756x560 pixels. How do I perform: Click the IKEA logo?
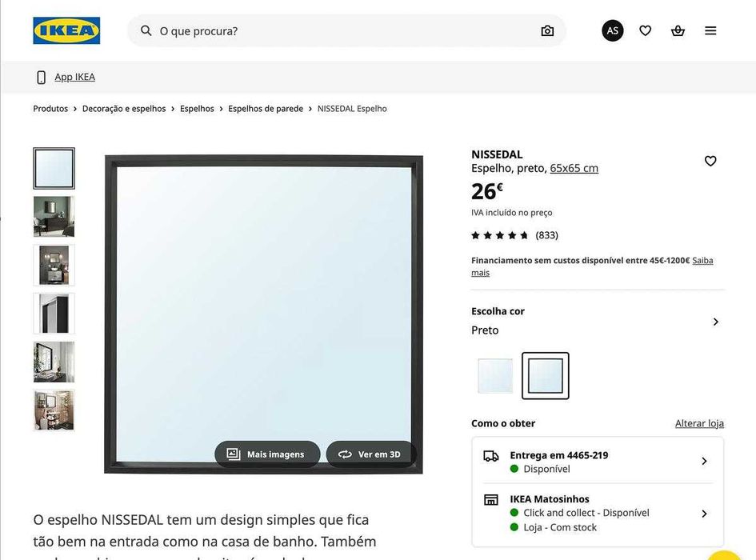[66, 30]
